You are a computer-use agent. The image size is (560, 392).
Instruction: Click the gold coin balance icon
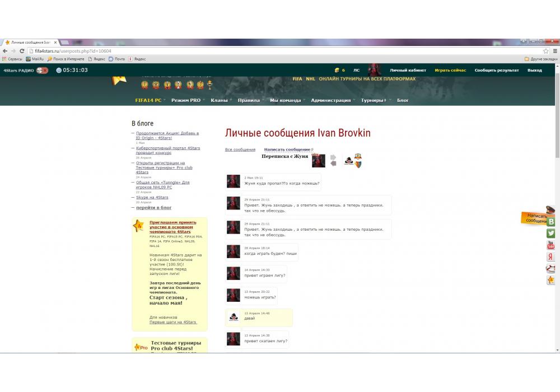[x=337, y=71]
